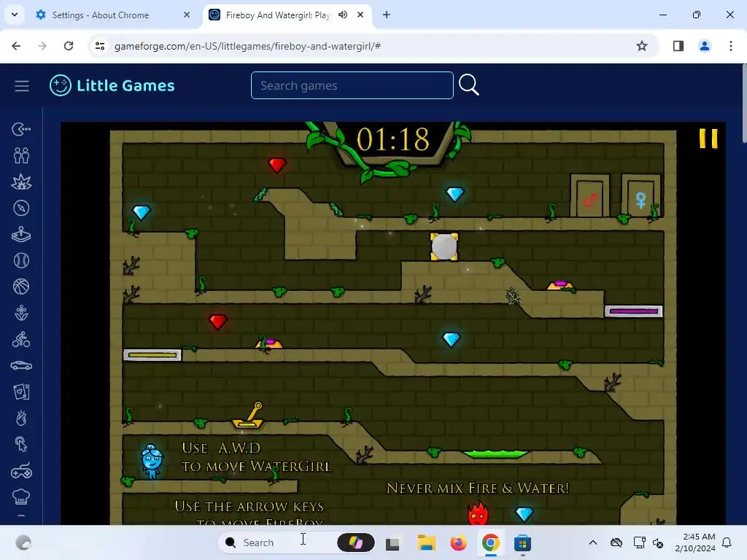Go back to previous page

coord(16,46)
